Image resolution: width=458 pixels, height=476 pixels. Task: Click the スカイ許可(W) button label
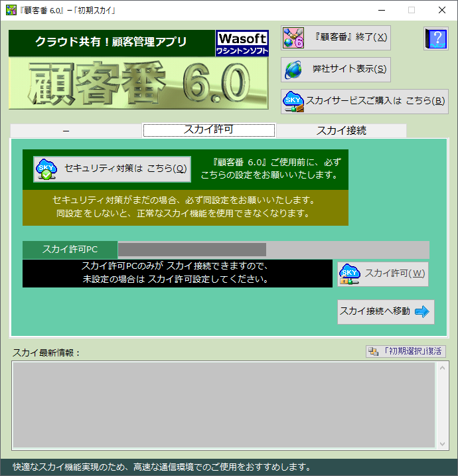pyautogui.click(x=395, y=274)
